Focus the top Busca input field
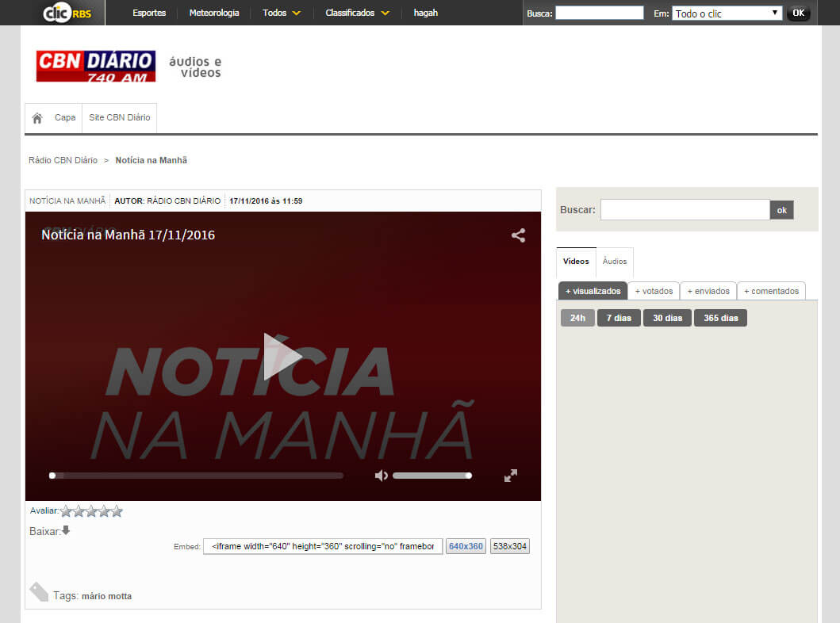This screenshot has height=623, width=840. pos(600,13)
